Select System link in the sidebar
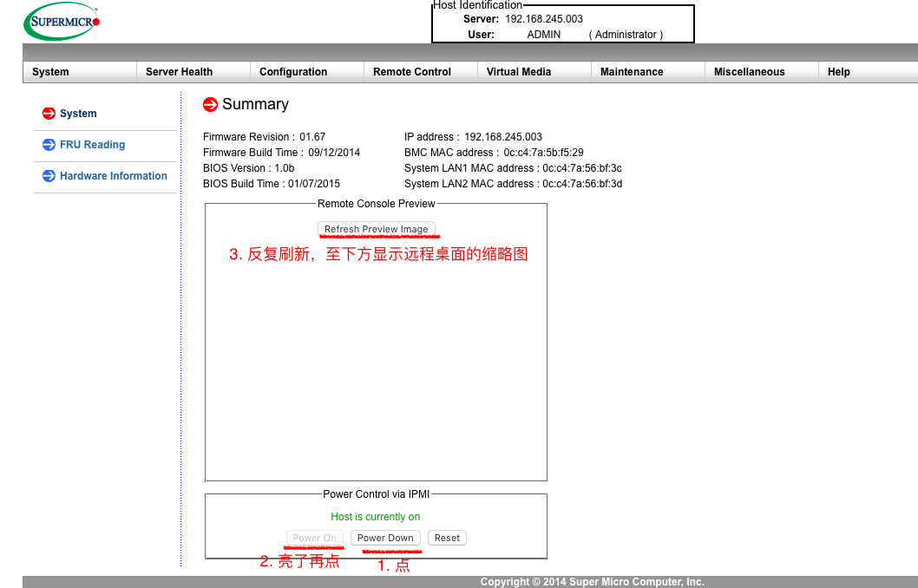The width and height of the screenshot is (918, 588). [78, 114]
